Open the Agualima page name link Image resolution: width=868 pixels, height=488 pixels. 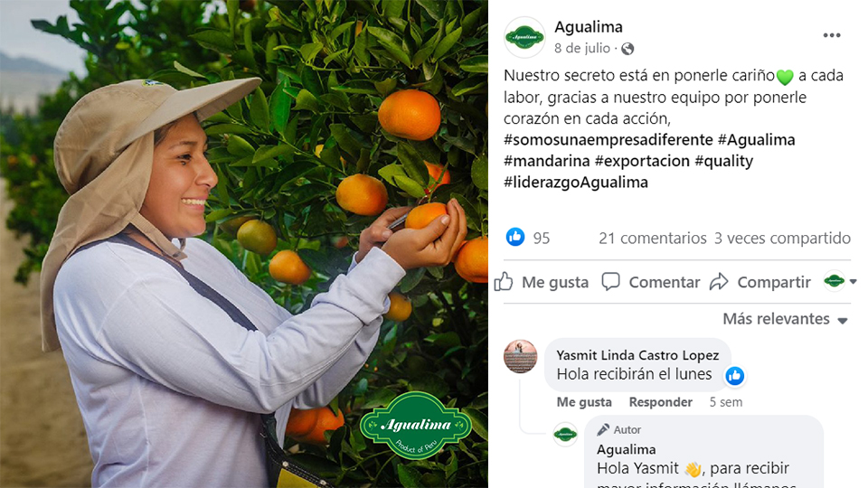[589, 26]
